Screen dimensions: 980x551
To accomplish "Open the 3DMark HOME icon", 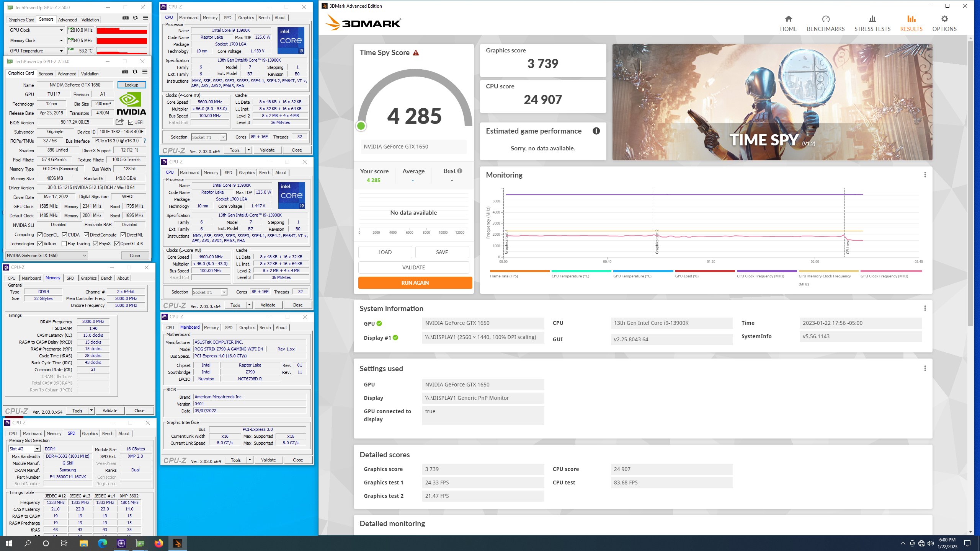I will 788,19.
